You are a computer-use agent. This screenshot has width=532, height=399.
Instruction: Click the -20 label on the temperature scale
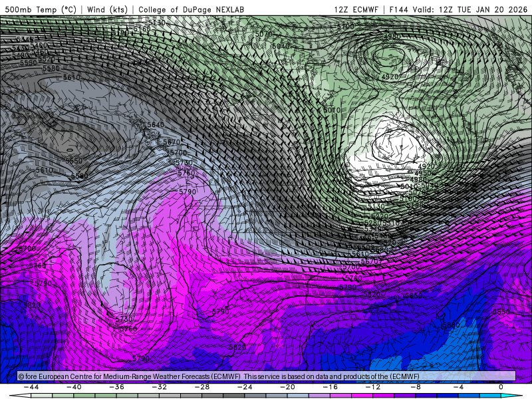[287, 387]
